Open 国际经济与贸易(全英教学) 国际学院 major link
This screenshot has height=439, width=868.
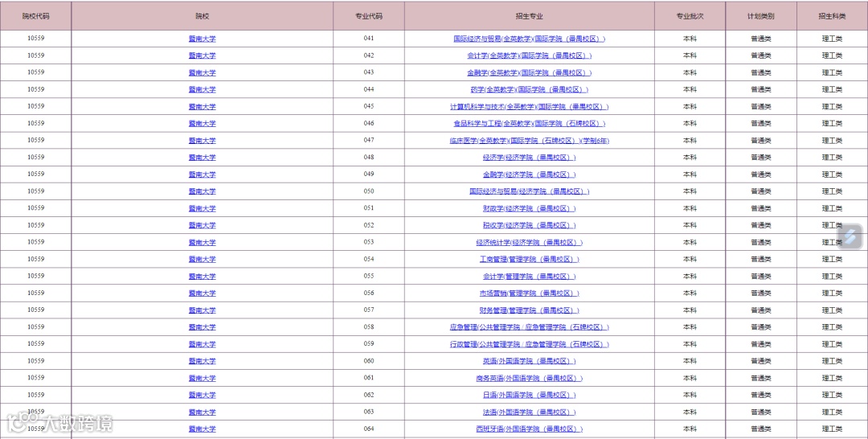pos(529,39)
